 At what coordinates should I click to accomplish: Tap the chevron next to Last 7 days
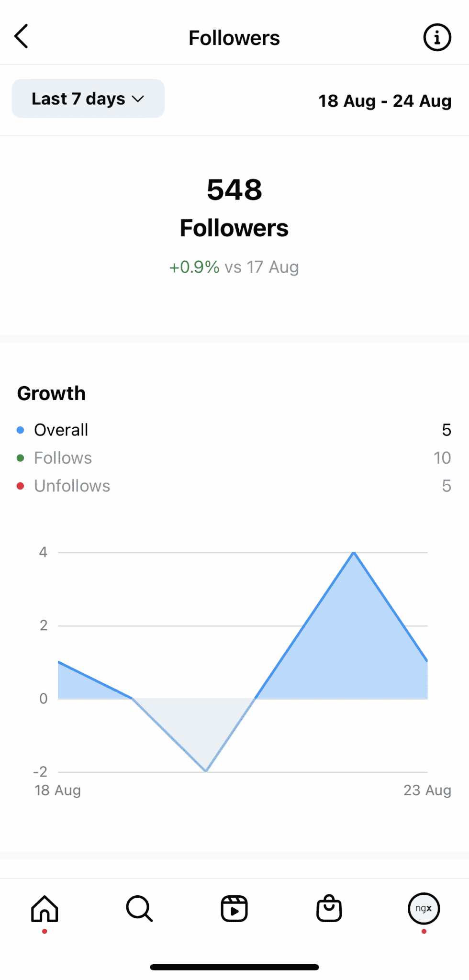coord(139,100)
